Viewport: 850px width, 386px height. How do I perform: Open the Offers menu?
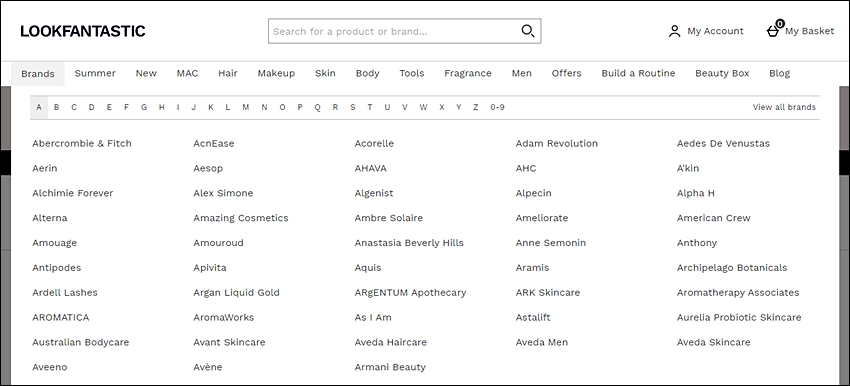(x=566, y=73)
